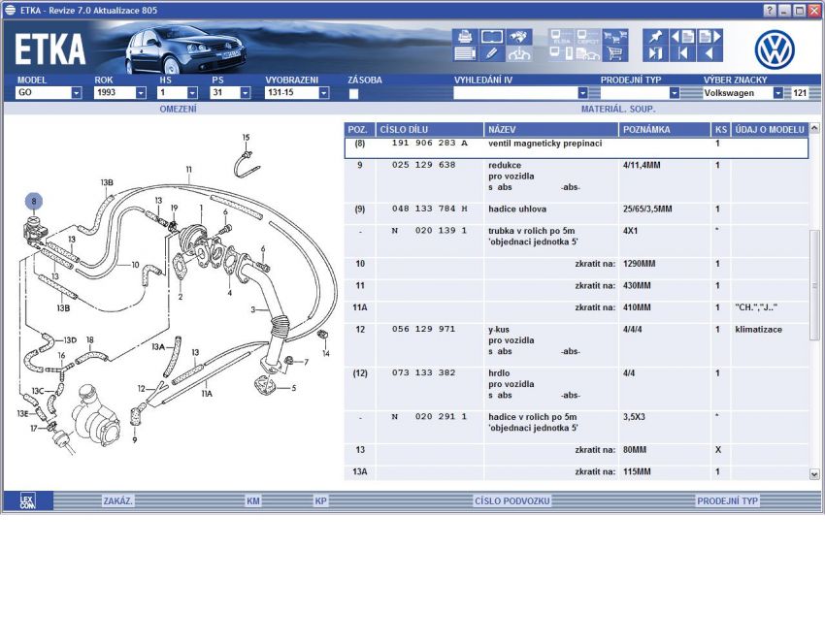
Task: Click the DEPOT monitor icon
Action: tap(588, 37)
